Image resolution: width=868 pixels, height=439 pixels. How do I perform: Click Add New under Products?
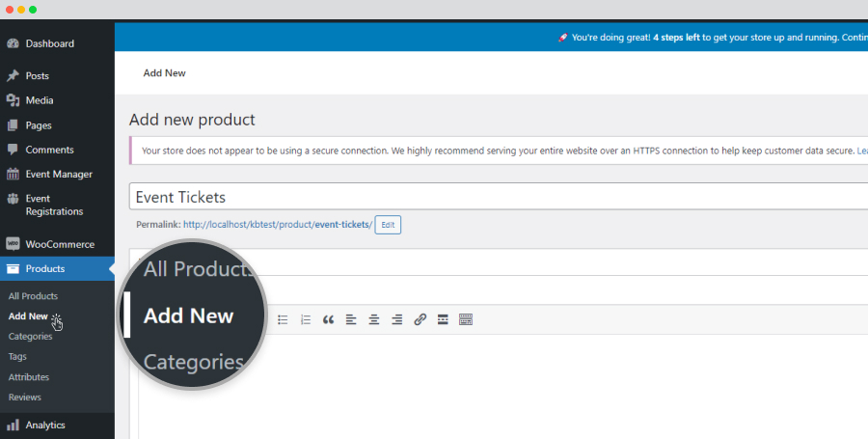(28, 316)
